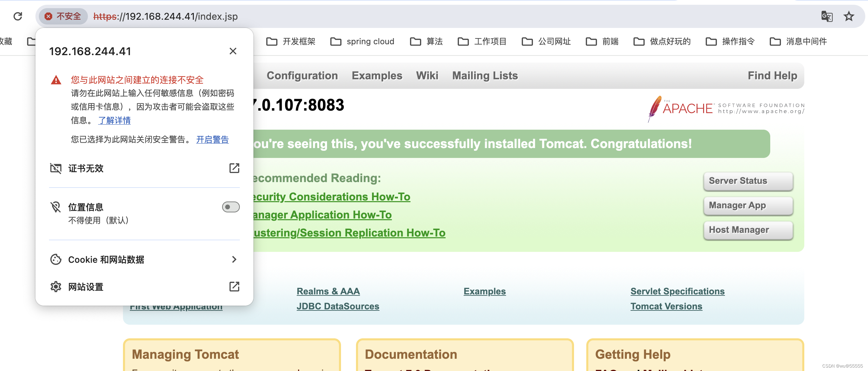This screenshot has height=371, width=868.
Task: Click the location-blocked pin icon
Action: [56, 207]
